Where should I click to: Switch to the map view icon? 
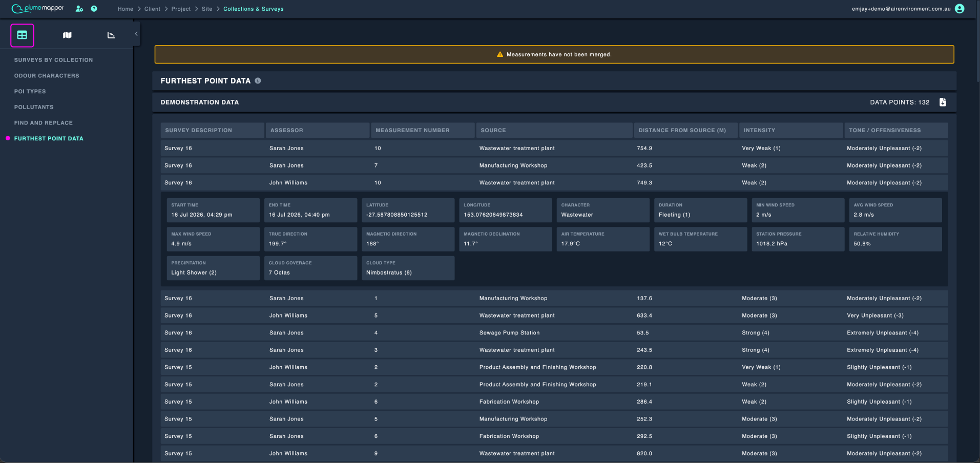pos(67,35)
